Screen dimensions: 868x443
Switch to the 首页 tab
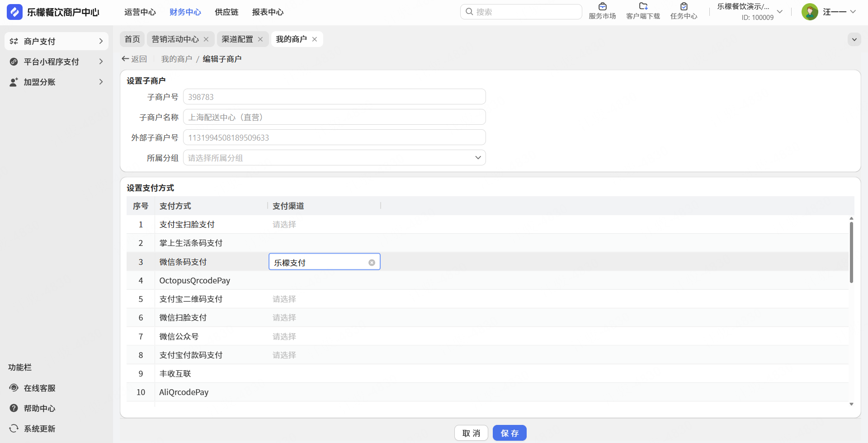pos(132,39)
